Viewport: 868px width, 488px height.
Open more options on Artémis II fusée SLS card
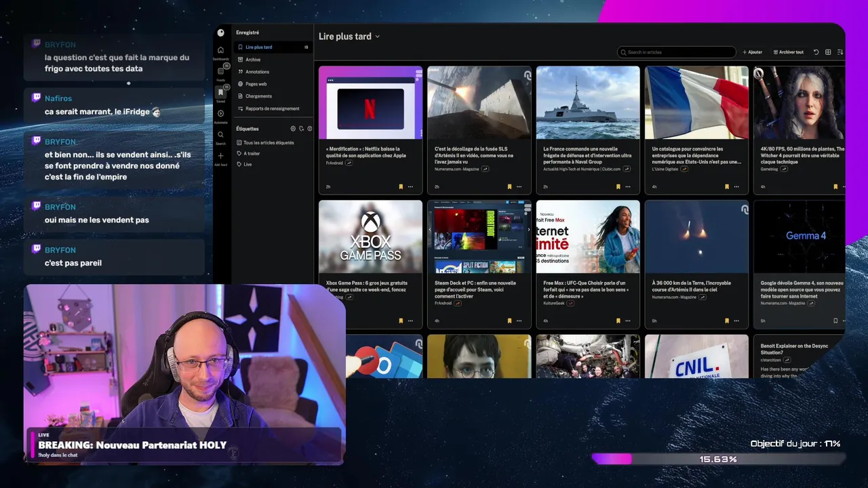point(519,186)
